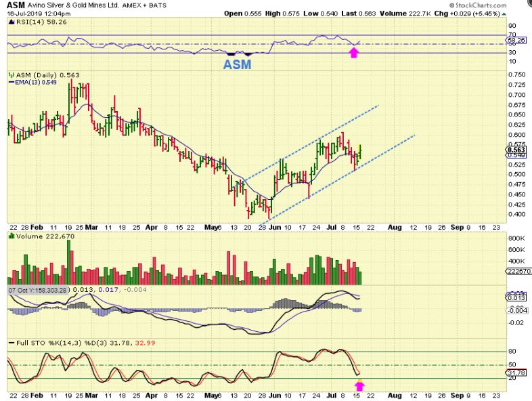532x401 pixels.
Task: Click 'Sep' on the bottom date axis
Action: (457, 396)
